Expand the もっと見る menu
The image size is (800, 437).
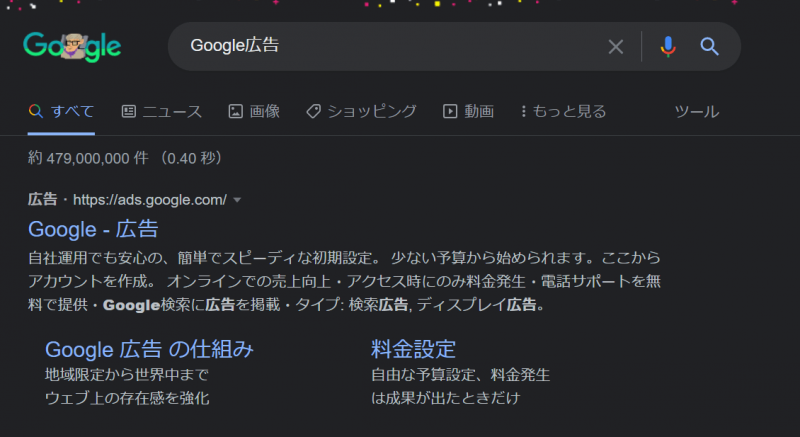point(563,111)
